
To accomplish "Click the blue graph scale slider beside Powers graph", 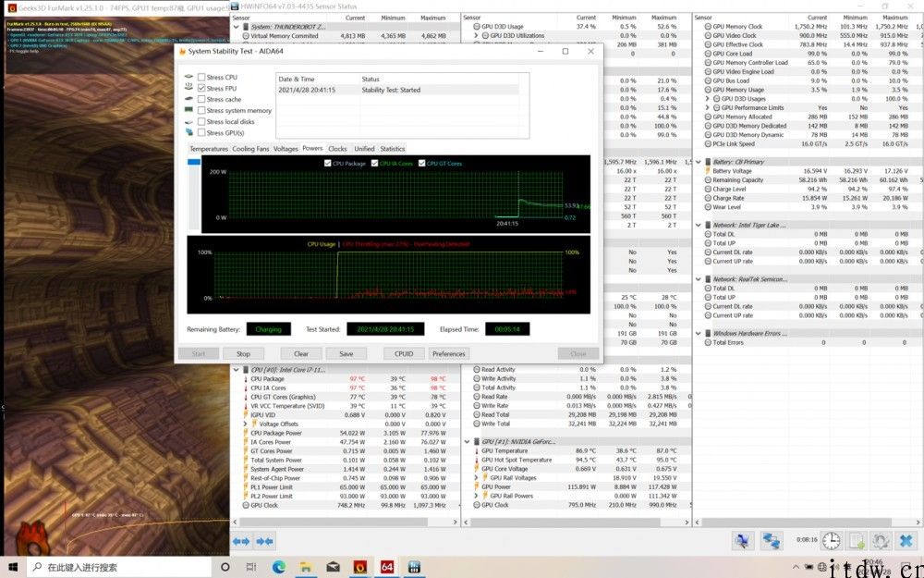I will tap(194, 162).
